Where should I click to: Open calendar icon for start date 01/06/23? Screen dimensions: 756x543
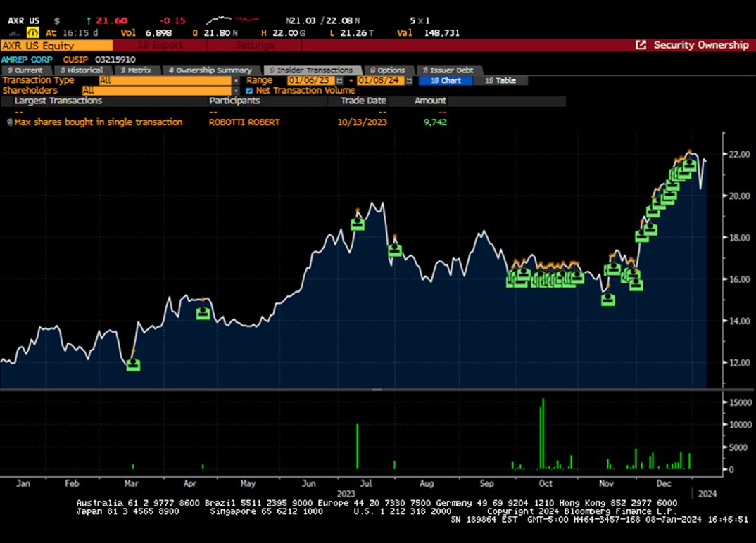(339, 80)
